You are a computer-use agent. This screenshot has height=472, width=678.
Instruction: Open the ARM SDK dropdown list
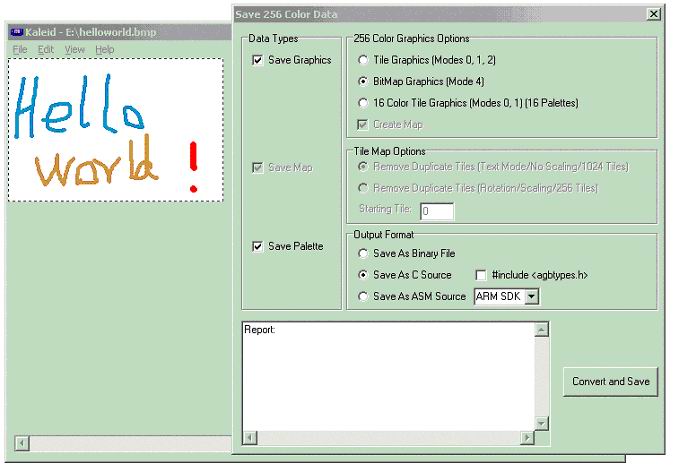[532, 297]
